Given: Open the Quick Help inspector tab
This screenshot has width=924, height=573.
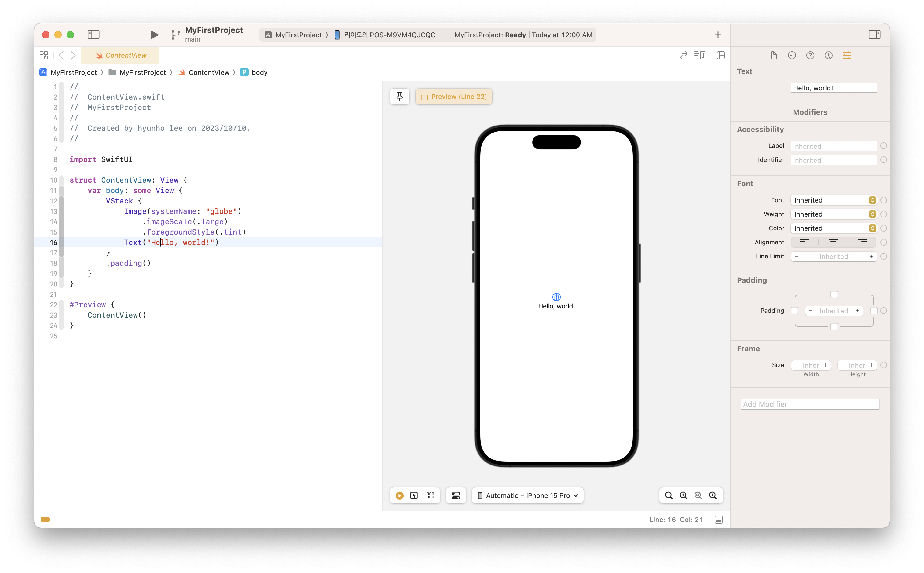Looking at the screenshot, I should click(810, 55).
